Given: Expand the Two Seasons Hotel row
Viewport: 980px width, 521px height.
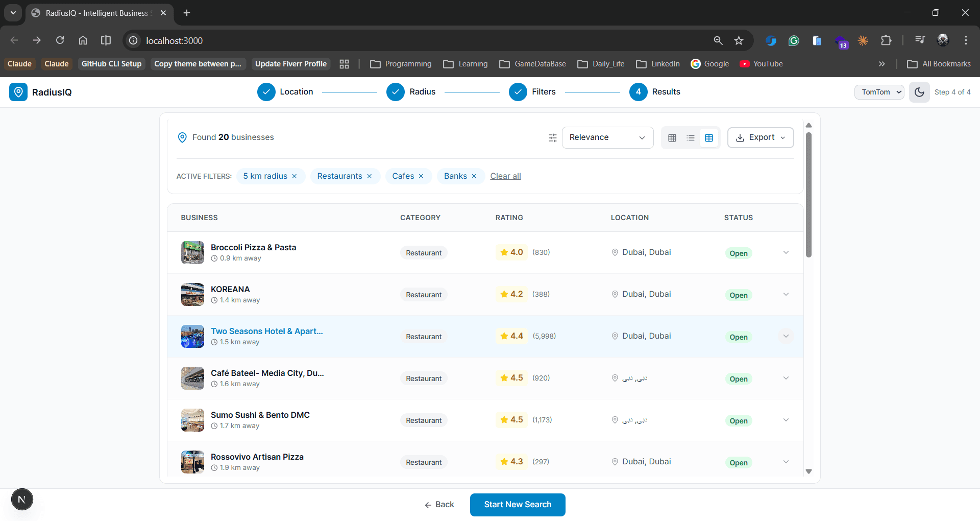Looking at the screenshot, I should pos(786,336).
